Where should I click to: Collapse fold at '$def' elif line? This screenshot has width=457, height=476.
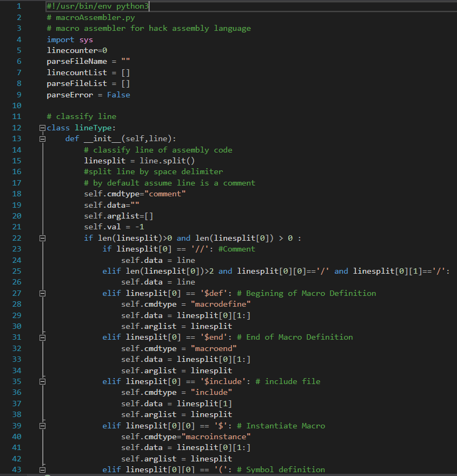click(43, 293)
